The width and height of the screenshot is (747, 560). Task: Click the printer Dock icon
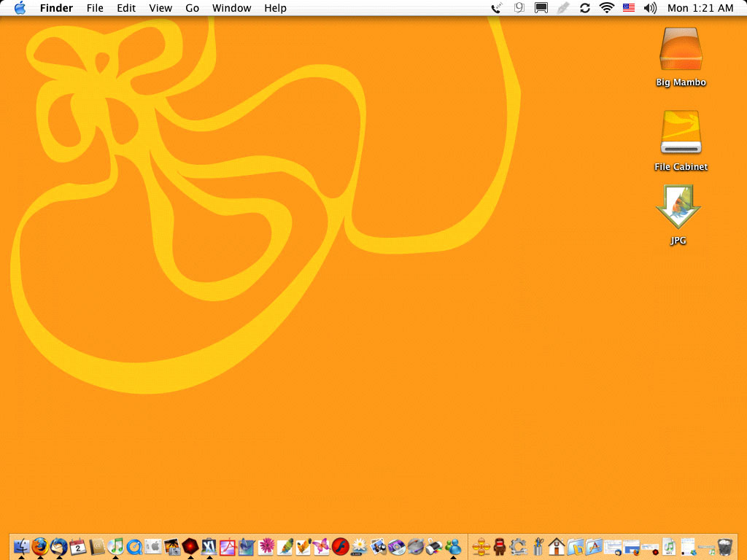click(x=434, y=547)
